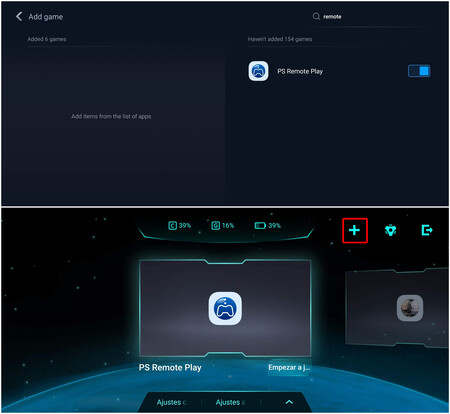
Task: Open the game space settings hexagon icon
Action: pos(390,230)
